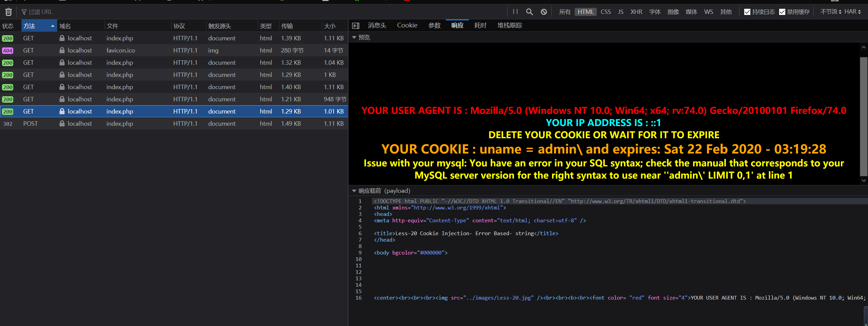Image resolution: width=868 pixels, height=326 pixels.
Task: Open the request blocking icon
Action: tap(544, 12)
